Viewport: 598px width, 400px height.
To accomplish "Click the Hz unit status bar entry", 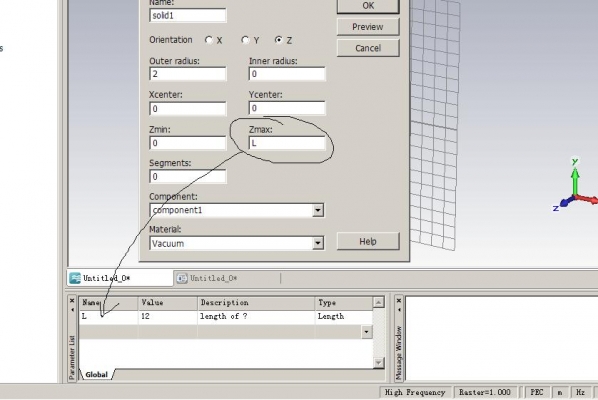I will point(580,392).
